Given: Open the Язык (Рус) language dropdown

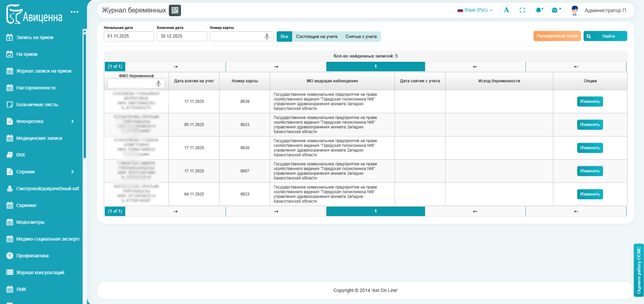Looking at the screenshot, I should point(475,10).
